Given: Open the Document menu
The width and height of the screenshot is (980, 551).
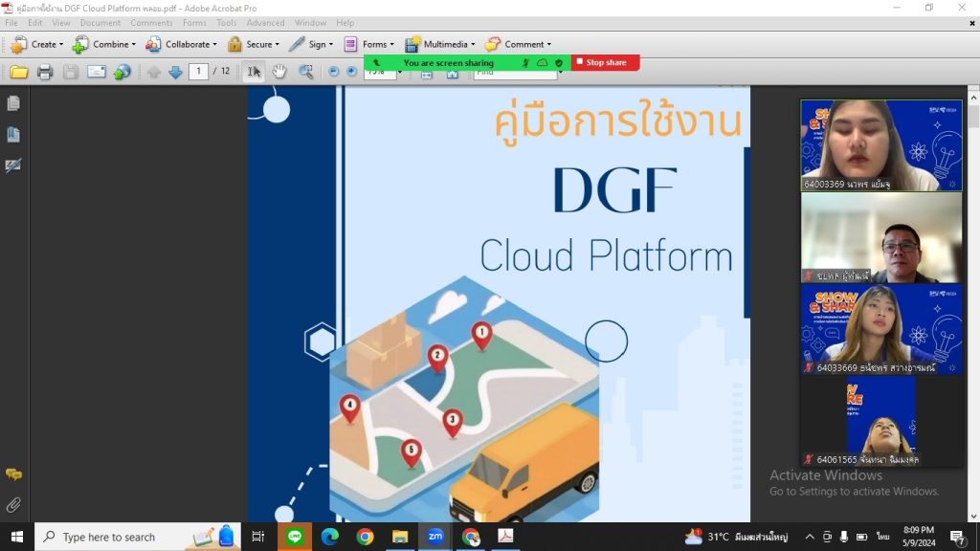Looking at the screenshot, I should [100, 23].
